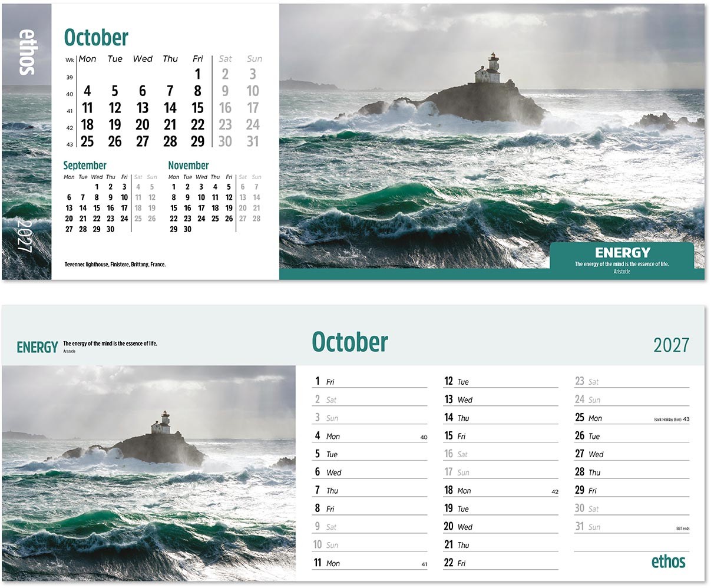Open the October heading on the top calendar
714x588 pixels.
click(x=96, y=37)
